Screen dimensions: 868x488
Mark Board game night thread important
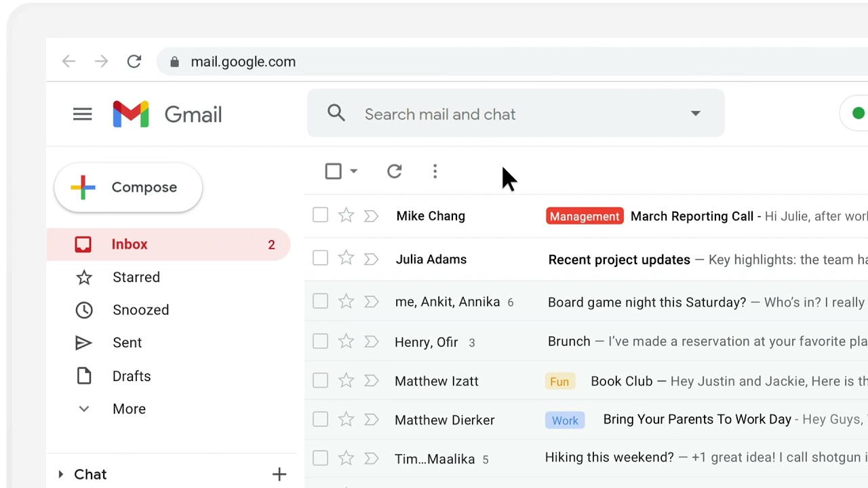pyautogui.click(x=371, y=302)
